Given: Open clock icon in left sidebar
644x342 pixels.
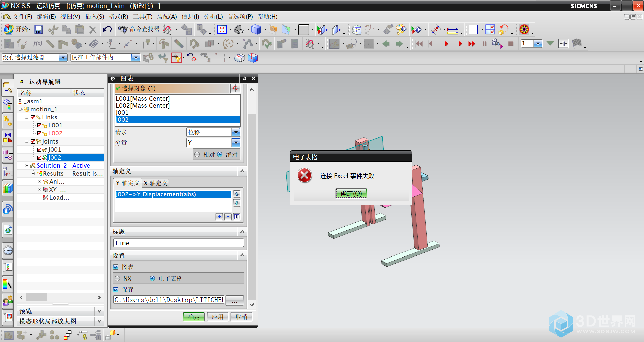Looking at the screenshot, I should [8, 250].
